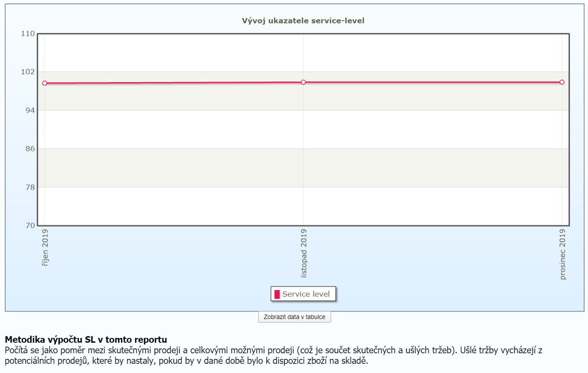Viewport: 588px width, 373px height.
Task: Click the prosinec 2019 data point
Action: click(x=562, y=82)
